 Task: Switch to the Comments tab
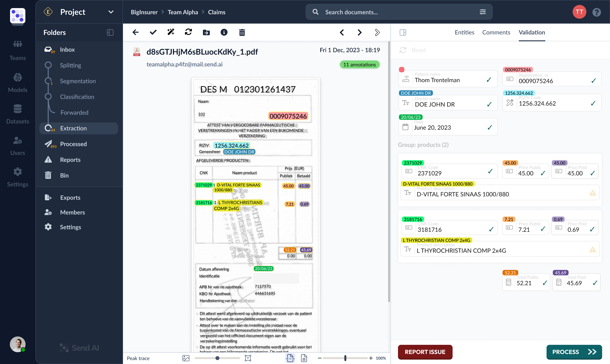point(496,32)
